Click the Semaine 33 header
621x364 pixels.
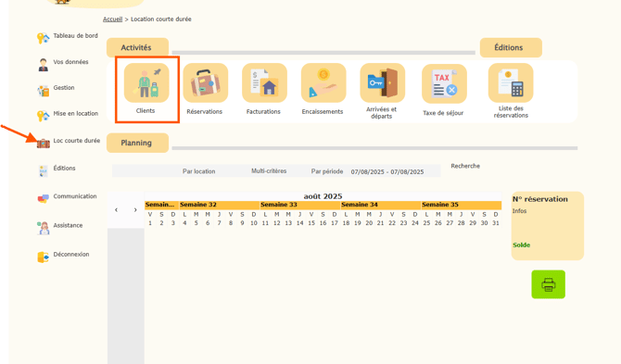click(299, 205)
